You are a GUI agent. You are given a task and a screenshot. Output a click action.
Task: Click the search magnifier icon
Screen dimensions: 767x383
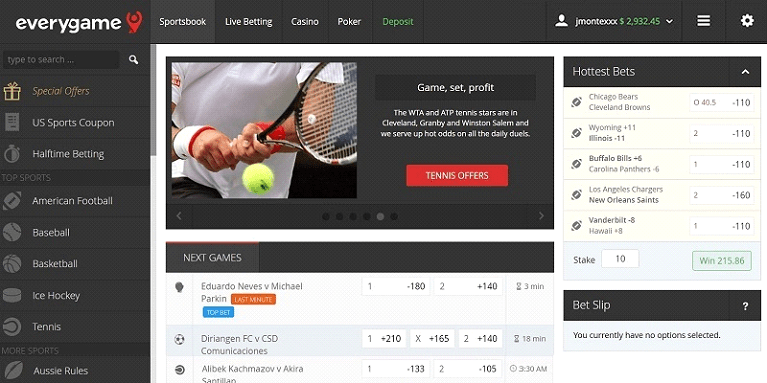point(134,60)
